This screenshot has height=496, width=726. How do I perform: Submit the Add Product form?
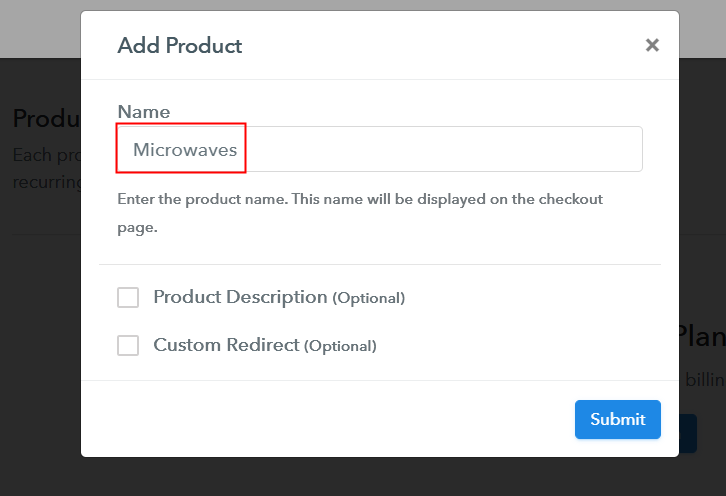[618, 419]
